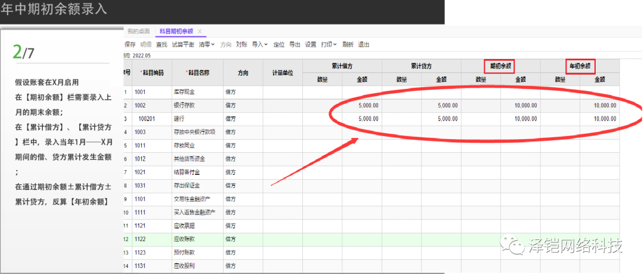Click the 对账 toolbar button
Screen dimensions: 644x274
[241, 44]
